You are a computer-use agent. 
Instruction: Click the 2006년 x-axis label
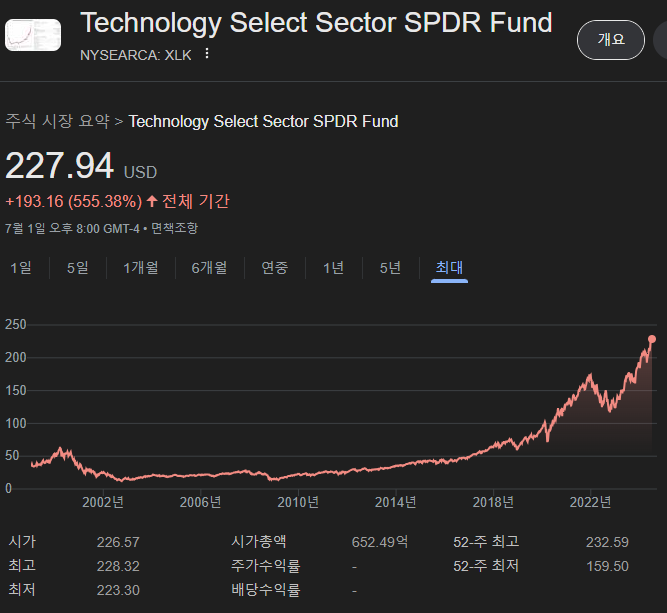tap(200, 502)
